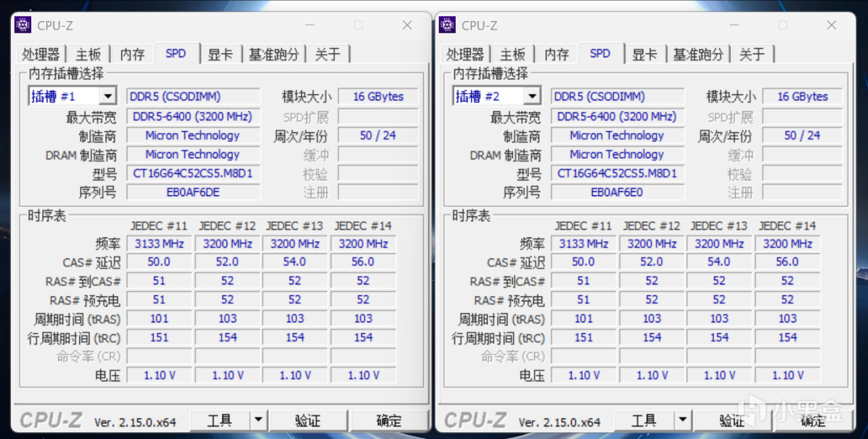Click the 16 GBytes module size in the left window
The image size is (868, 439).
378,96
